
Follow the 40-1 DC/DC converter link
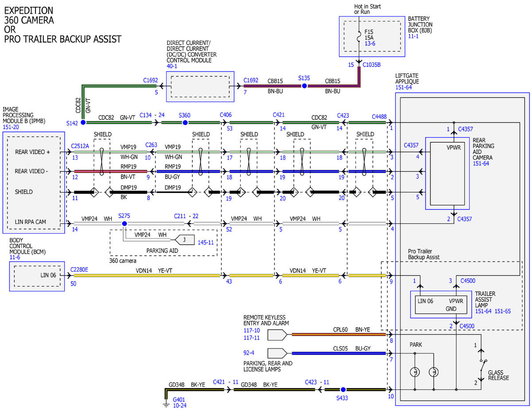click(172, 66)
